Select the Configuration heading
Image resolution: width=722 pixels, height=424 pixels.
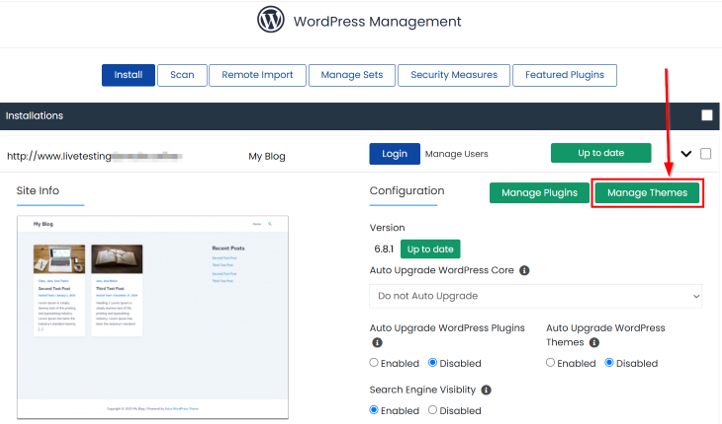click(407, 191)
